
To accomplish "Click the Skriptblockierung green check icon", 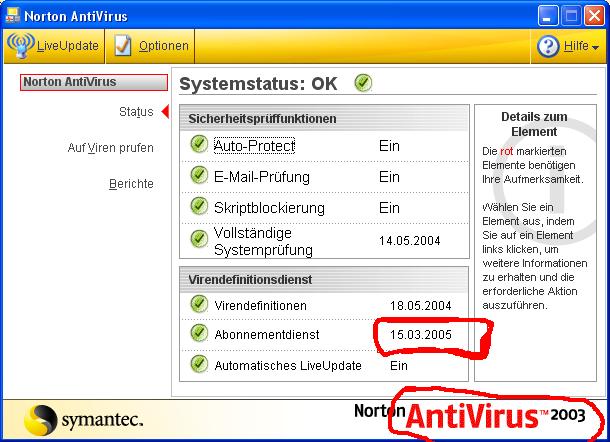I will [199, 206].
